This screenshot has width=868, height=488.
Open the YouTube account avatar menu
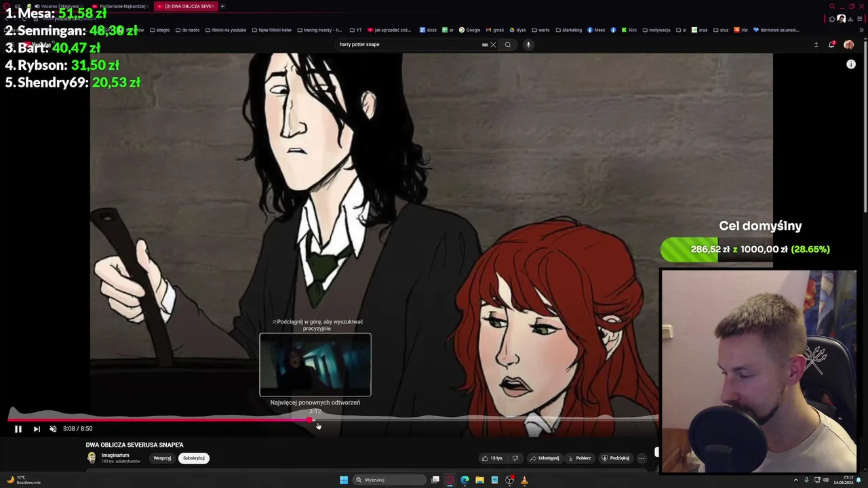pos(848,45)
